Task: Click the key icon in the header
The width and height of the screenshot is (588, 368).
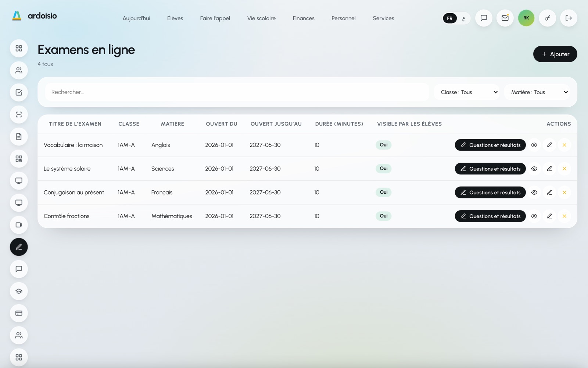Action: pos(548,18)
